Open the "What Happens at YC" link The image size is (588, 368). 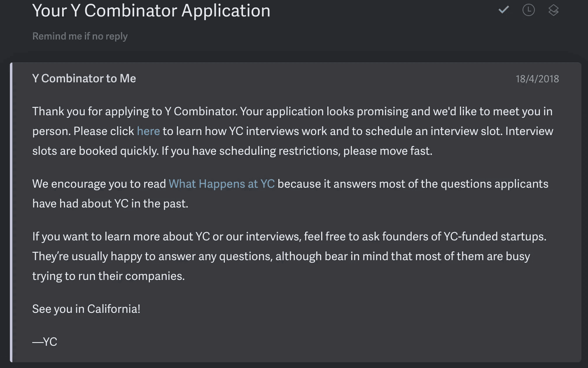(x=222, y=184)
